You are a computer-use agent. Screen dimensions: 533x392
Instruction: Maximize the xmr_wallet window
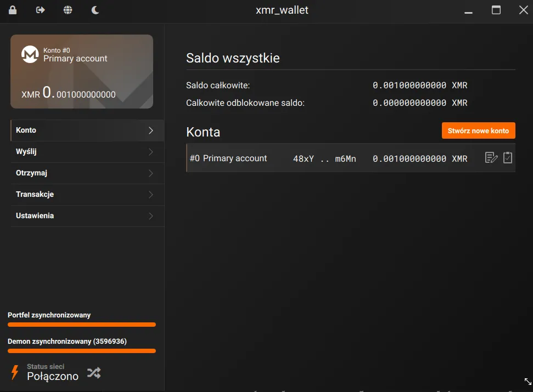pyautogui.click(x=496, y=10)
